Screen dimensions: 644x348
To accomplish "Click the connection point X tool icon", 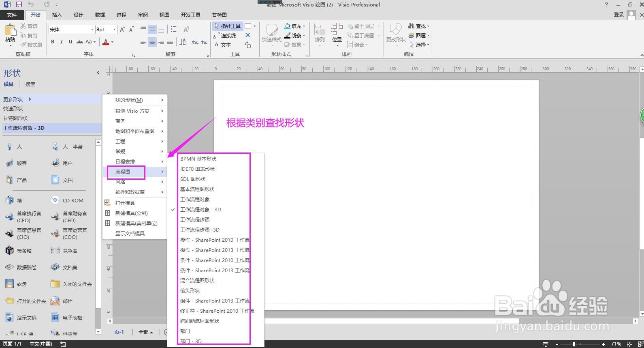I will click(248, 35).
